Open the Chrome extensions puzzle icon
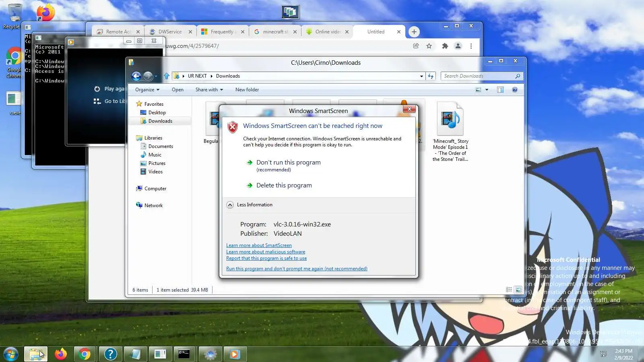Viewport: 644px width, 362px height. click(x=445, y=46)
